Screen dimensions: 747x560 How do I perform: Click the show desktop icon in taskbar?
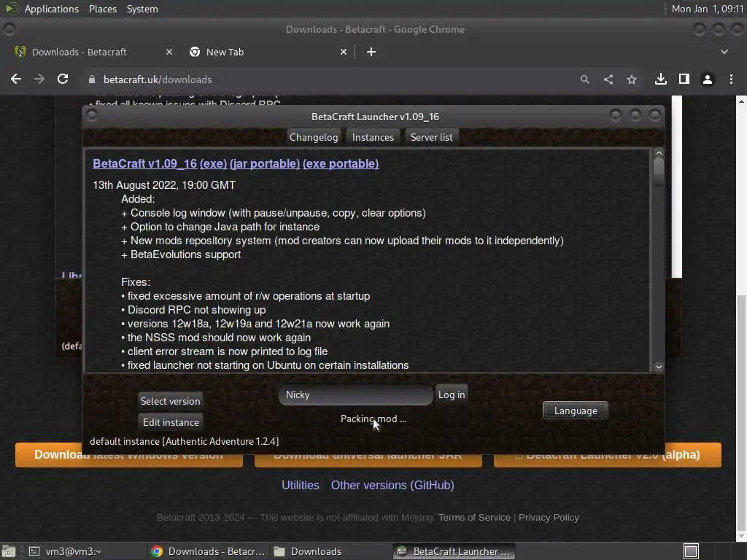pyautogui.click(x=9, y=551)
